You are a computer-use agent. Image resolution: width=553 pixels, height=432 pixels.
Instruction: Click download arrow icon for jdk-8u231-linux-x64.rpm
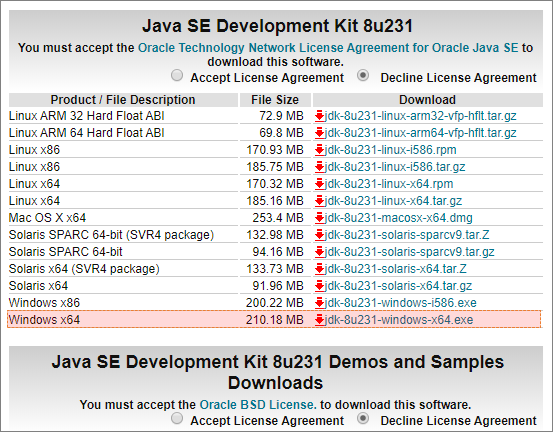[320, 183]
